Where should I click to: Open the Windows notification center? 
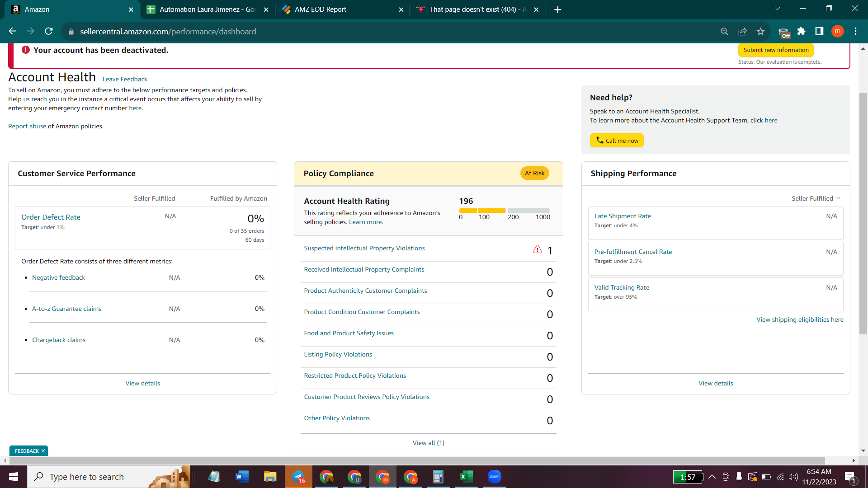850,477
